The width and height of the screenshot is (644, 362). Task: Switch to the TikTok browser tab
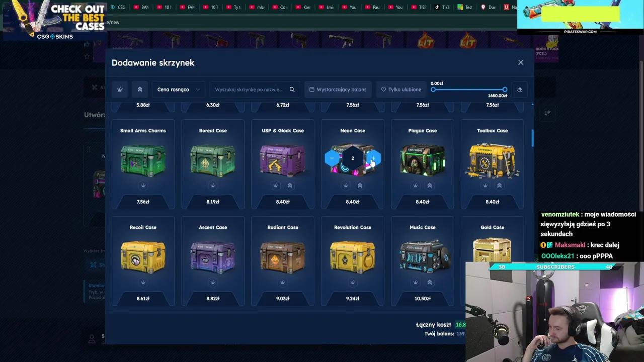(x=442, y=7)
